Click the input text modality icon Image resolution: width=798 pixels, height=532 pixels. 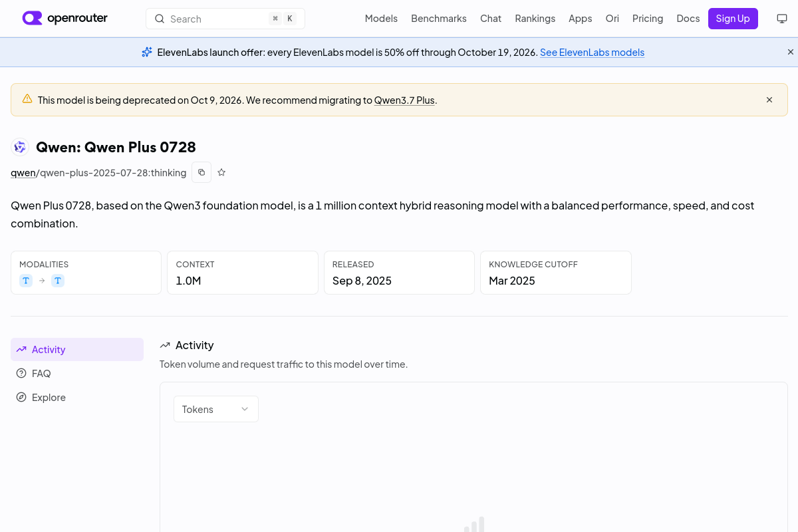click(x=26, y=281)
